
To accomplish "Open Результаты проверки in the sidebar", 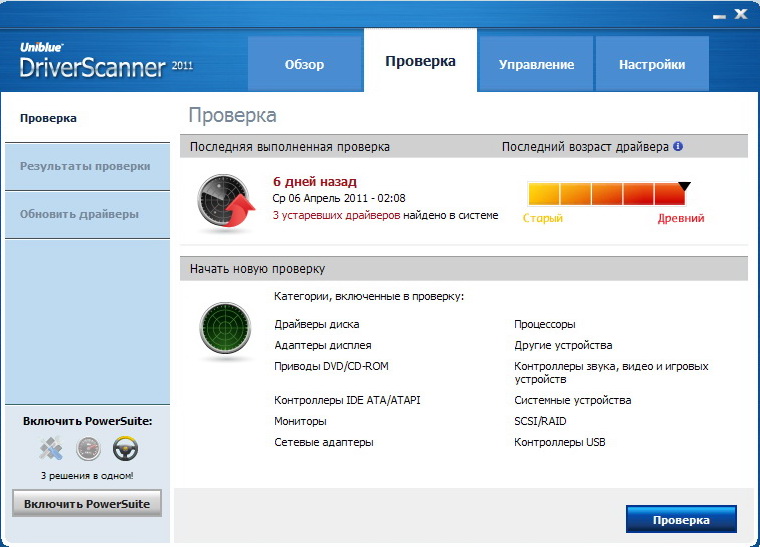I will (85, 166).
